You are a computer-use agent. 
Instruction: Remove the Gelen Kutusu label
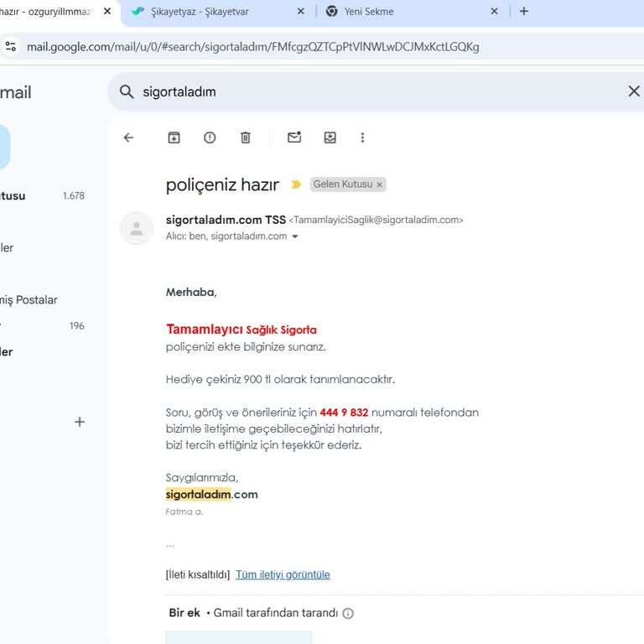(380, 184)
